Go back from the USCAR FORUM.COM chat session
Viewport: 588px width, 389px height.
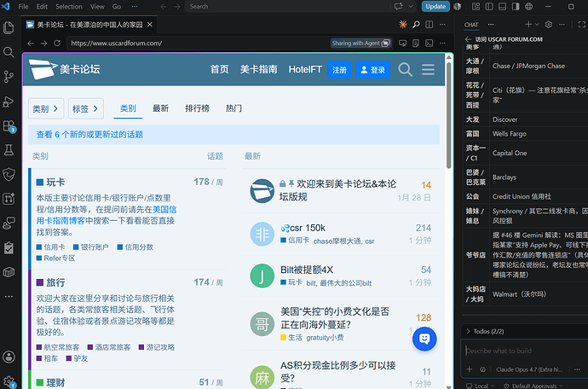[468, 39]
